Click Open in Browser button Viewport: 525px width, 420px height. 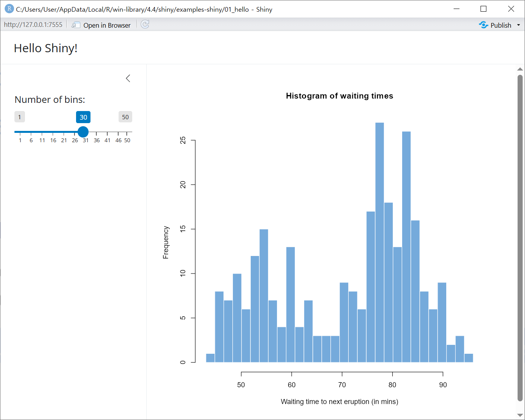click(x=106, y=25)
